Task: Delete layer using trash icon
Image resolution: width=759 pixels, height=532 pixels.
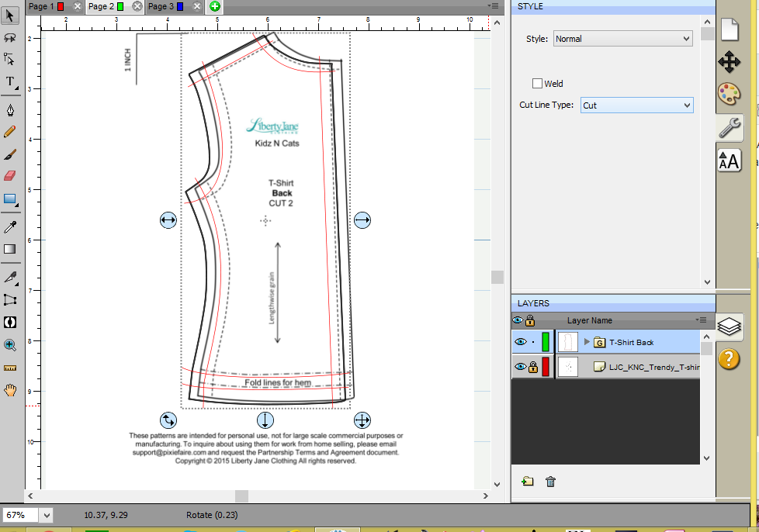Action: 550,482
